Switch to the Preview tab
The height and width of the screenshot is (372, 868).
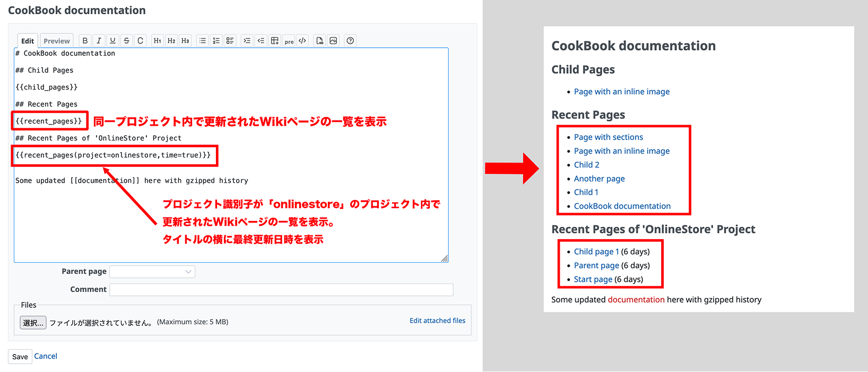[x=57, y=41]
